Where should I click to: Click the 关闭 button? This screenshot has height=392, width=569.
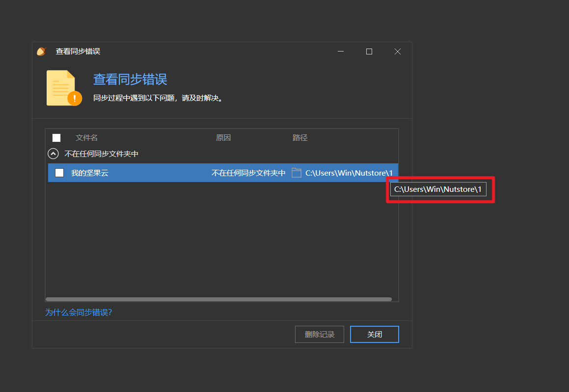[375, 334]
